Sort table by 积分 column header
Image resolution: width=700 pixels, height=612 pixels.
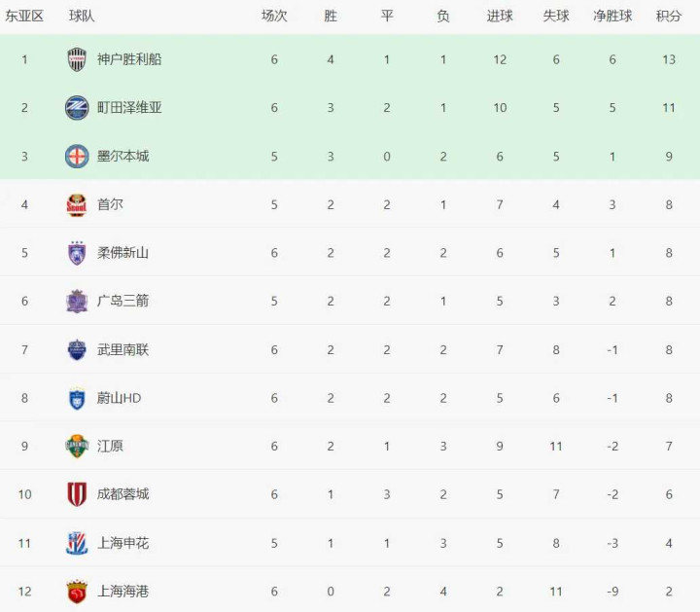click(669, 17)
